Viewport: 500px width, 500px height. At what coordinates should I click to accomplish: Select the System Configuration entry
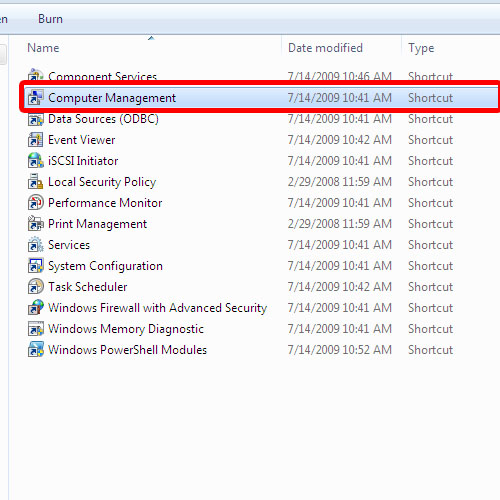point(105,266)
